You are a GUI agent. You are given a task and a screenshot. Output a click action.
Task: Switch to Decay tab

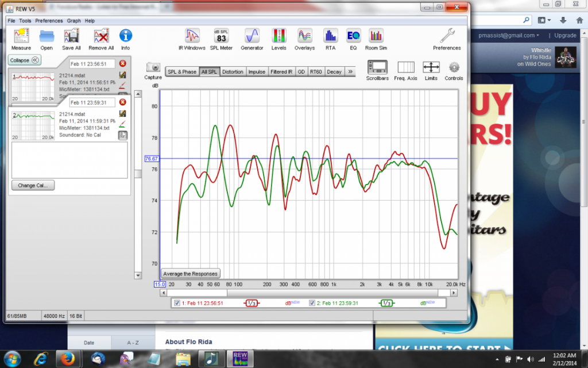click(x=334, y=72)
